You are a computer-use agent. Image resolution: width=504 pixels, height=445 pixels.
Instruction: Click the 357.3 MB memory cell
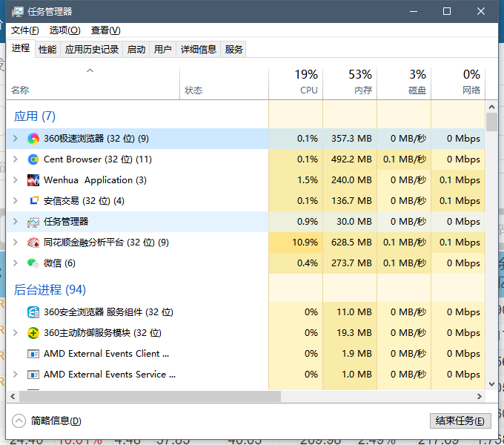(350, 139)
